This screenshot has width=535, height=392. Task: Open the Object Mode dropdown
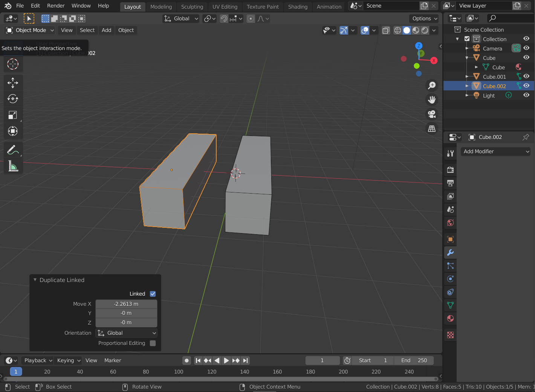click(x=30, y=30)
